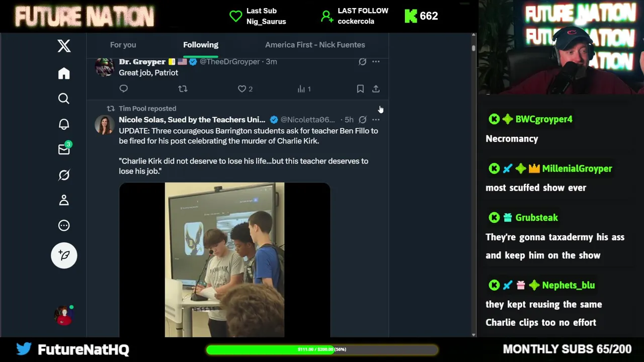Click the compose Post button

64,255
